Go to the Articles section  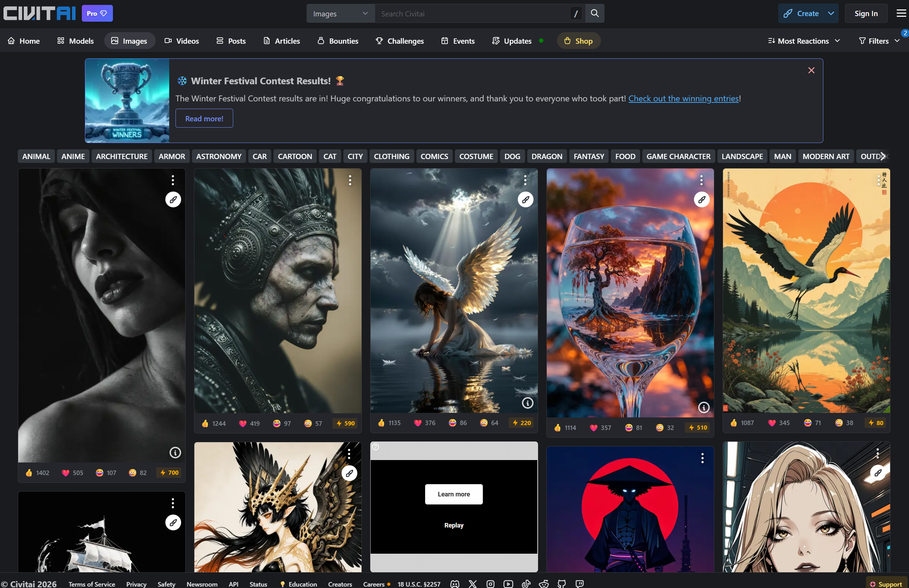(281, 41)
